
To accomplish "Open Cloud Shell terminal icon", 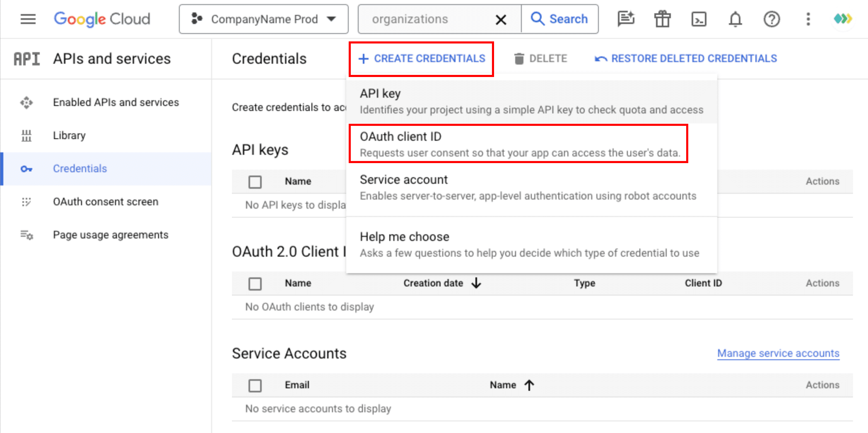I will 699,19.
